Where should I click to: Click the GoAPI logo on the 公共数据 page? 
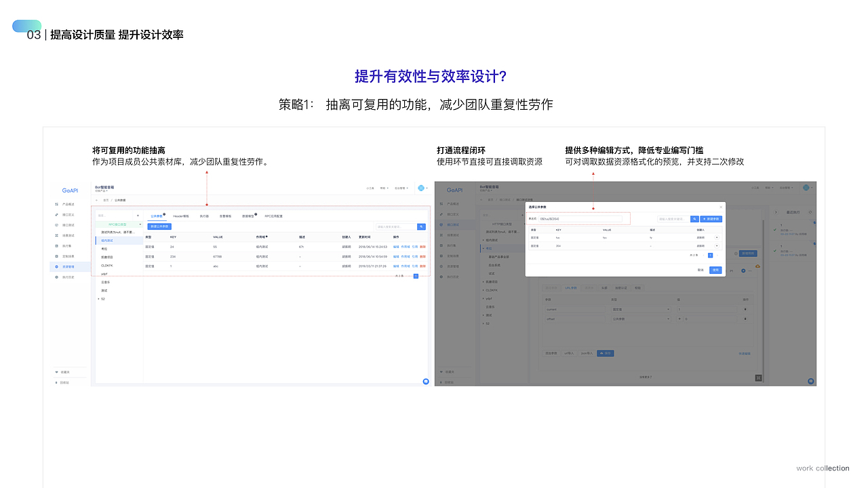click(71, 190)
